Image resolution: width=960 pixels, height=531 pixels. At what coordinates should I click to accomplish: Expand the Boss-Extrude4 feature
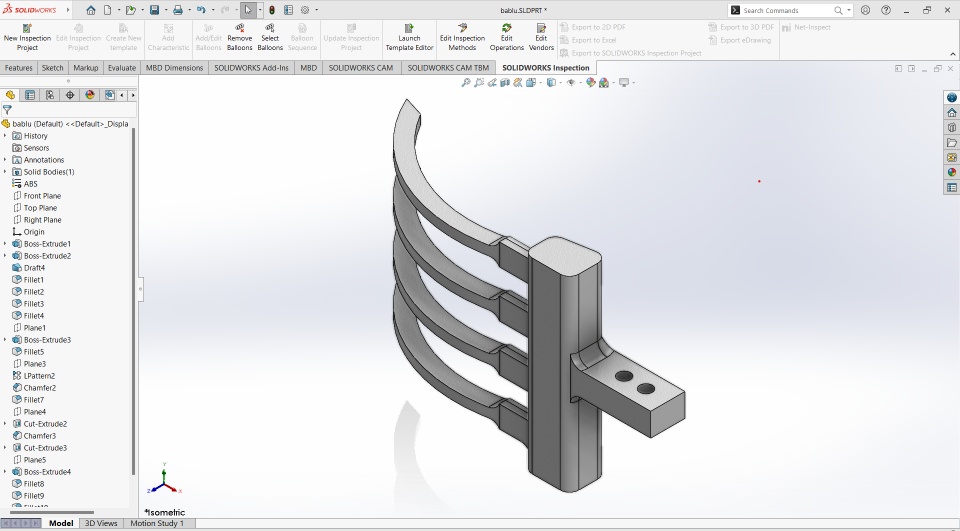[x=6, y=472]
